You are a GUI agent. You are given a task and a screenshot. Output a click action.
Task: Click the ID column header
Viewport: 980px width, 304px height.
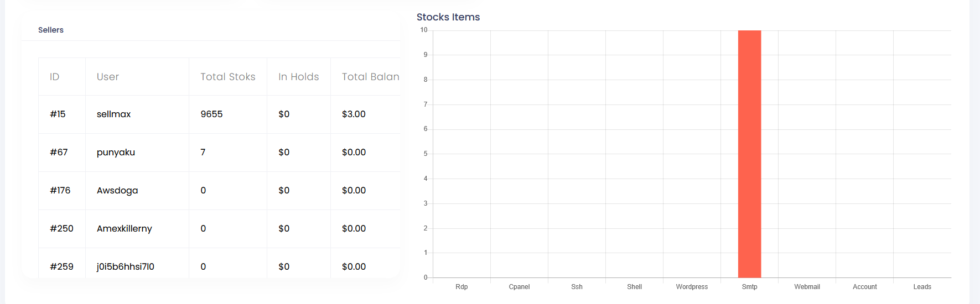point(54,77)
